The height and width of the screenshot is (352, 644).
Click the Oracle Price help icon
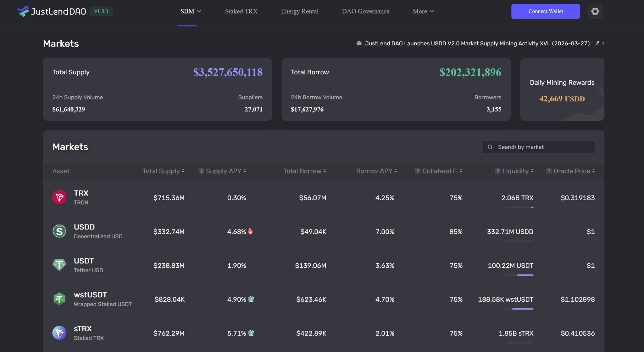click(x=549, y=171)
